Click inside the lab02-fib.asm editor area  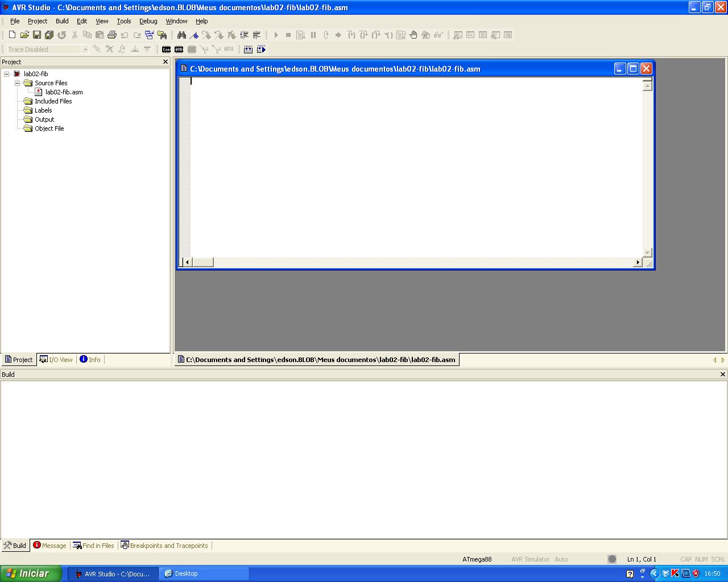click(x=416, y=167)
